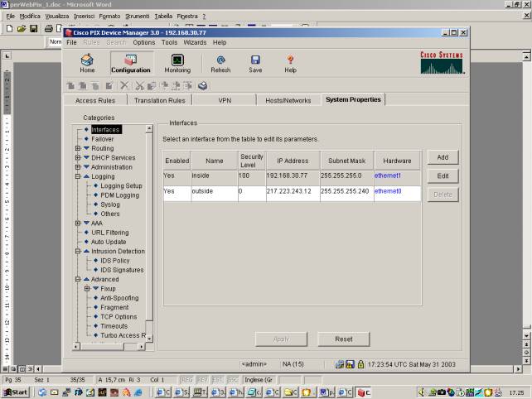
Task: Click the Save diskette icon in Word
Action: point(33,28)
